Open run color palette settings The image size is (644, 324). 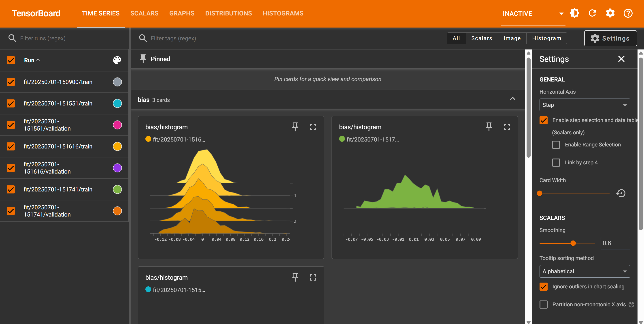tap(117, 60)
